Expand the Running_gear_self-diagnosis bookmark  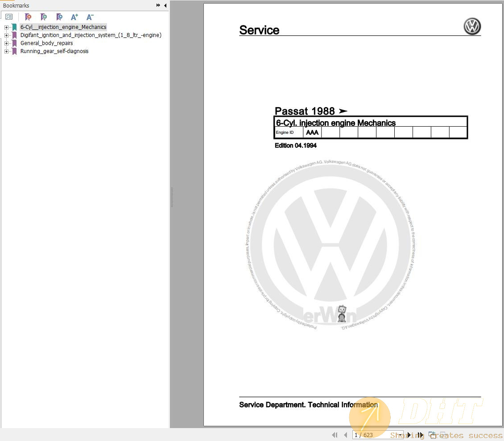[6, 51]
